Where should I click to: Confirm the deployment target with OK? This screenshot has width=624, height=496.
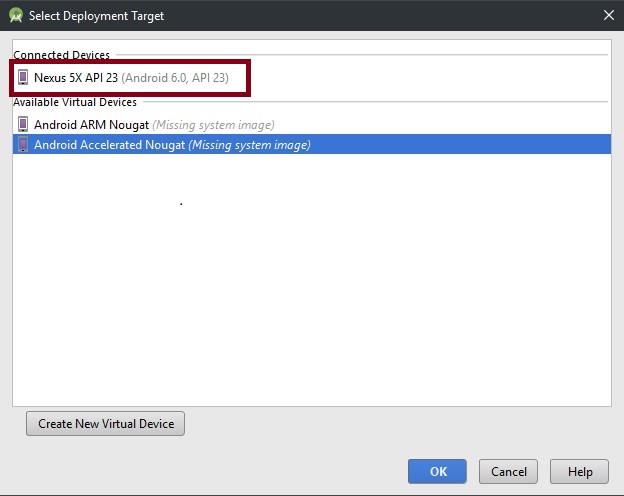437,471
